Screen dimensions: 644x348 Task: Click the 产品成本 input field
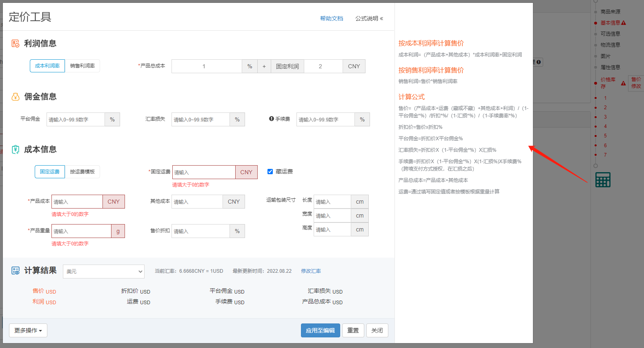[x=77, y=202]
